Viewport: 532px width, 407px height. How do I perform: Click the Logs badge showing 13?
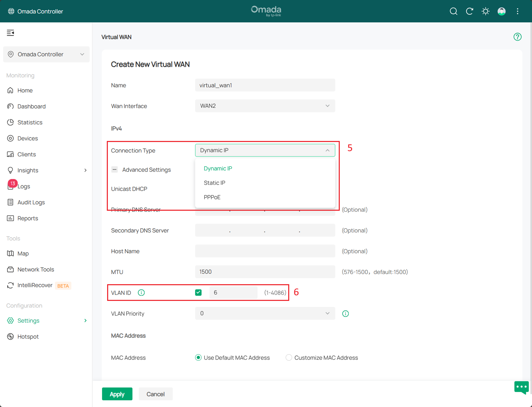click(x=13, y=183)
